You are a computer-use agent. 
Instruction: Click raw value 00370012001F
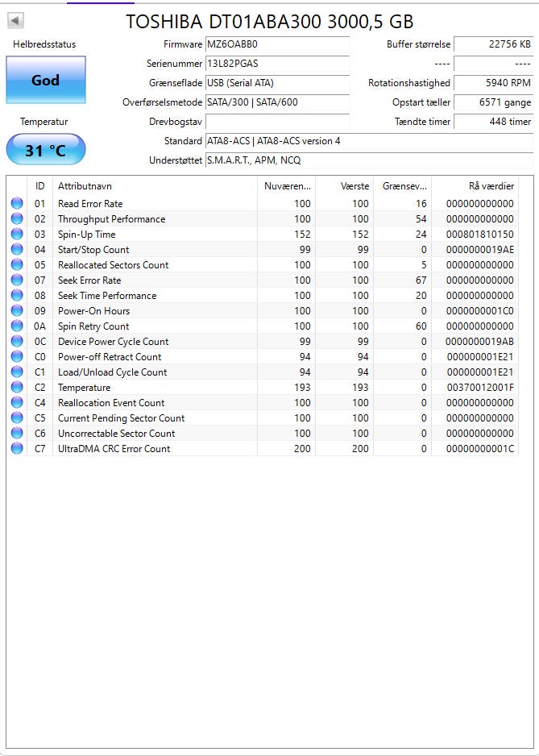pos(480,387)
